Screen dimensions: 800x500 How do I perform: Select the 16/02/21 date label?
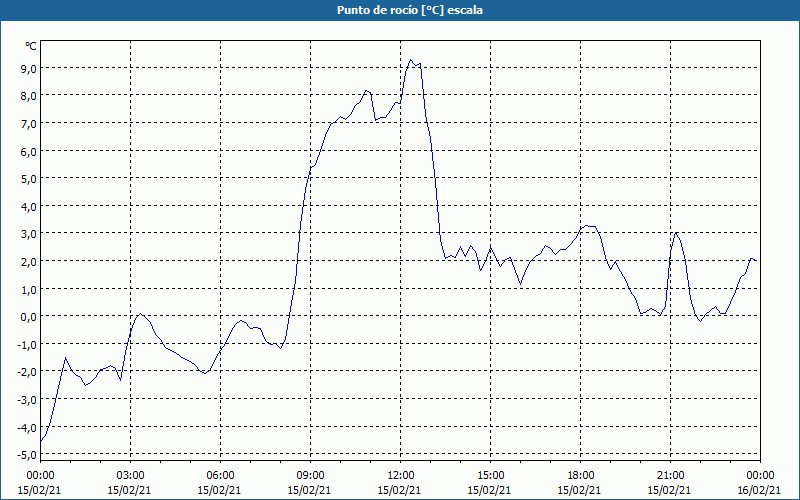pyautogui.click(x=760, y=490)
